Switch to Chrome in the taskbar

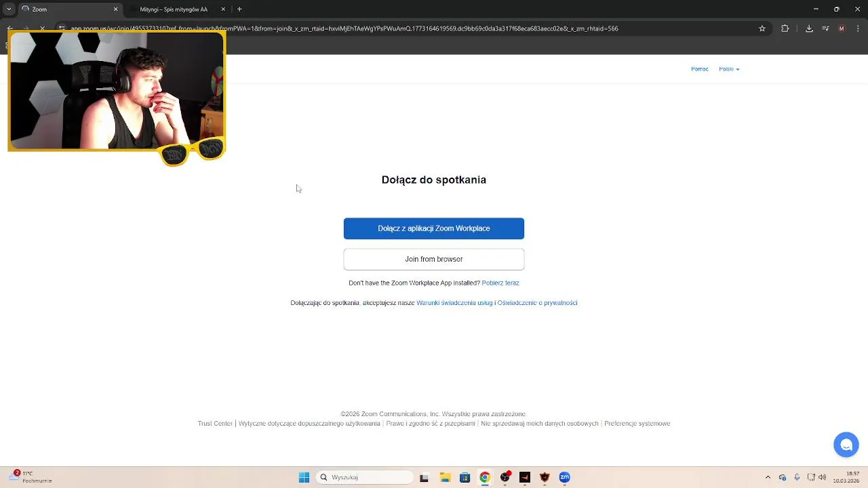pyautogui.click(x=484, y=477)
